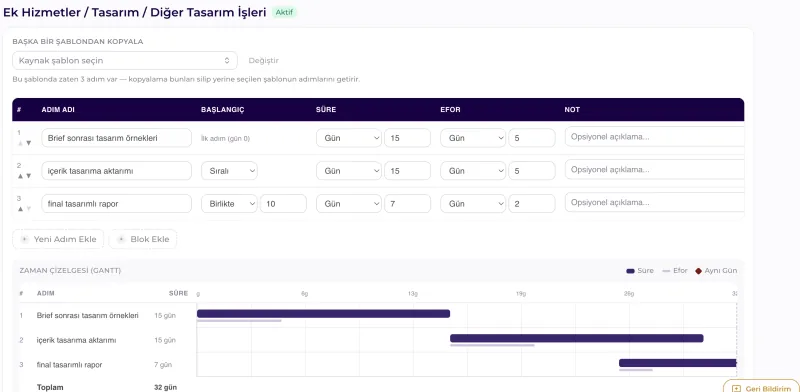Screen dimensions: 800x392
Task: Click EFOR column header
Action: [x=451, y=110]
